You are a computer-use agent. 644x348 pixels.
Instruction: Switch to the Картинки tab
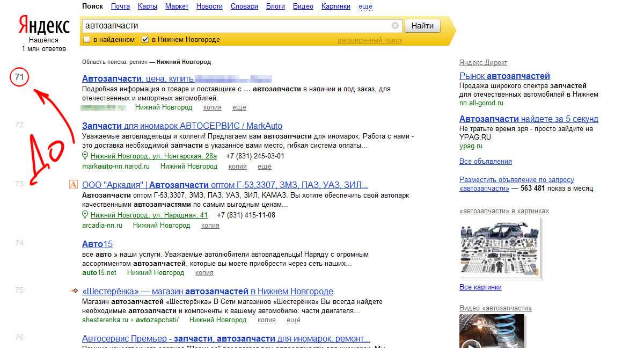[336, 6]
